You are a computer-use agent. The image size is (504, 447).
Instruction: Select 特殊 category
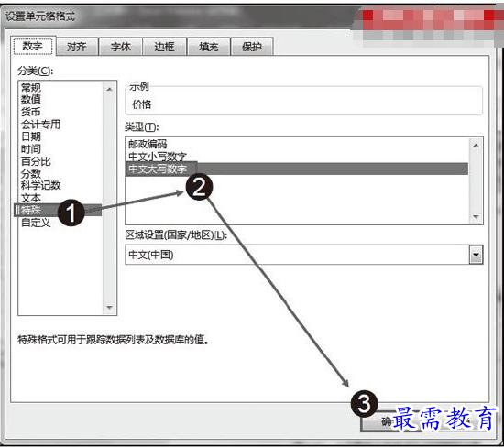(x=58, y=210)
